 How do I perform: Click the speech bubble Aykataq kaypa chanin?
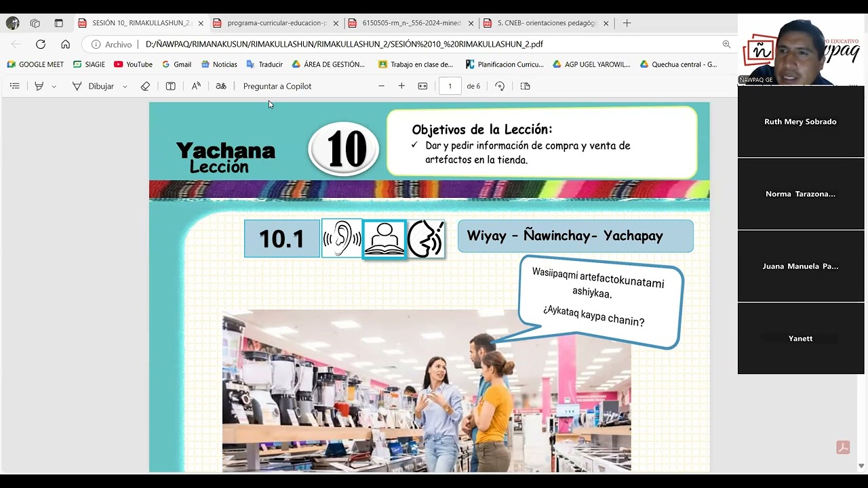coord(594,315)
